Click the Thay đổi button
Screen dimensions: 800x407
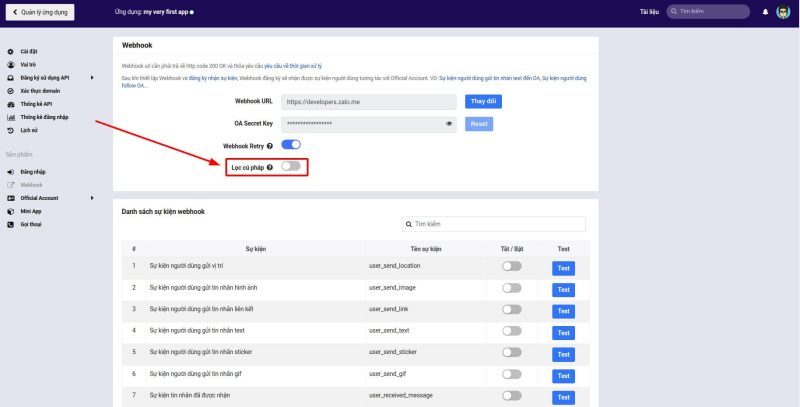(483, 101)
